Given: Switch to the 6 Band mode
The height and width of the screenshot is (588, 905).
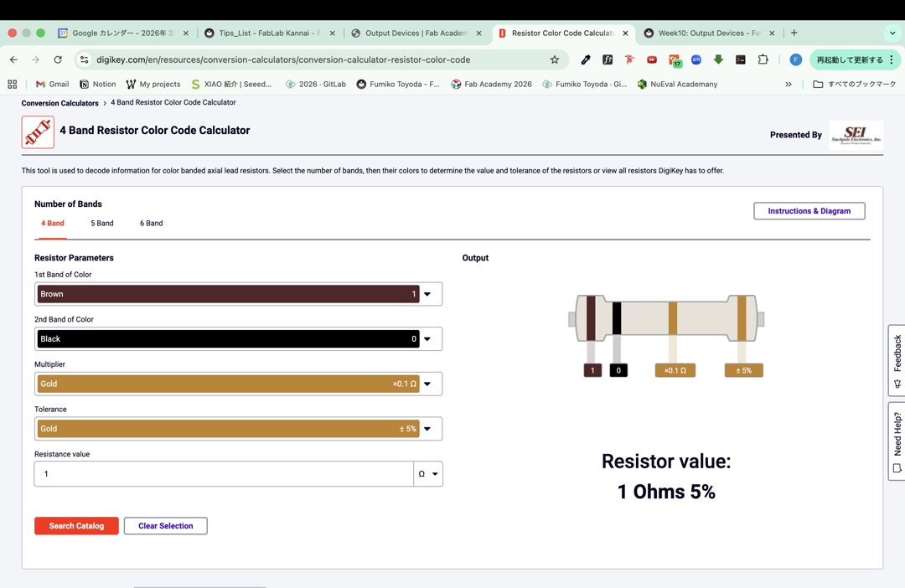Looking at the screenshot, I should pos(151,223).
